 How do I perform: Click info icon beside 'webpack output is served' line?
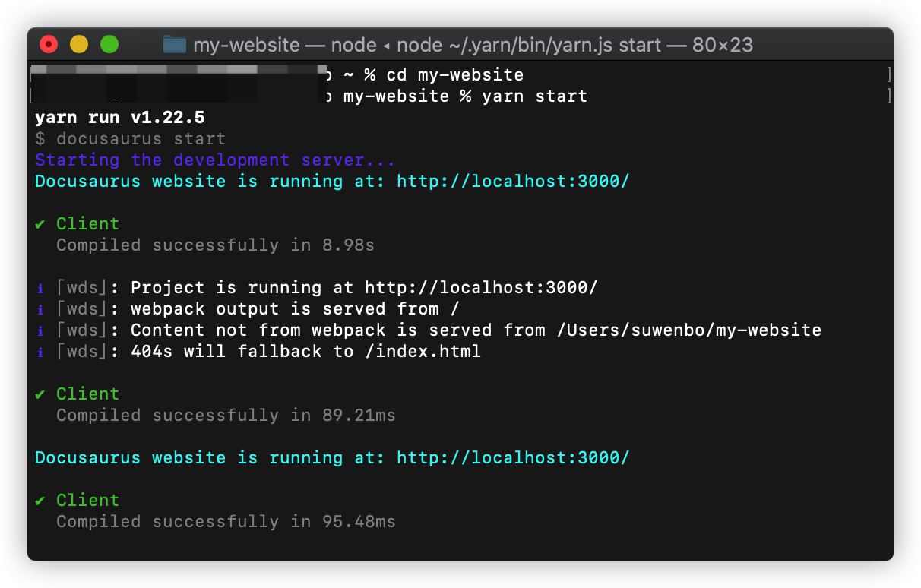(40, 309)
